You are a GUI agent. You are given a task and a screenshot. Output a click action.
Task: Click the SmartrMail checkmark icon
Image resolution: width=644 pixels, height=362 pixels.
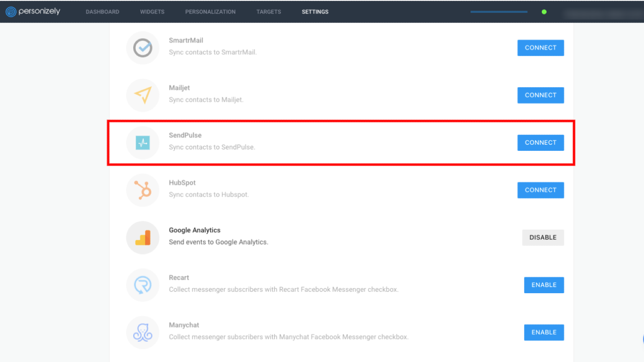pyautogui.click(x=142, y=48)
